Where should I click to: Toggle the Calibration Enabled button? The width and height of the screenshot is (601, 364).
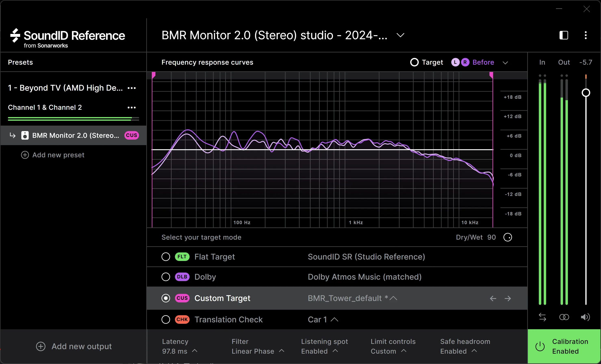[x=564, y=346]
